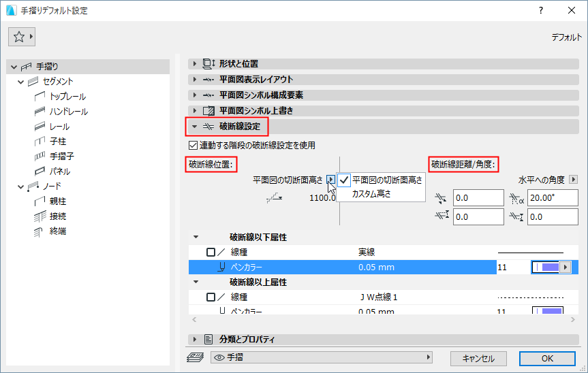This screenshot has height=373, width=588.
Task: Select 終端 tree item
Action: tap(58, 231)
